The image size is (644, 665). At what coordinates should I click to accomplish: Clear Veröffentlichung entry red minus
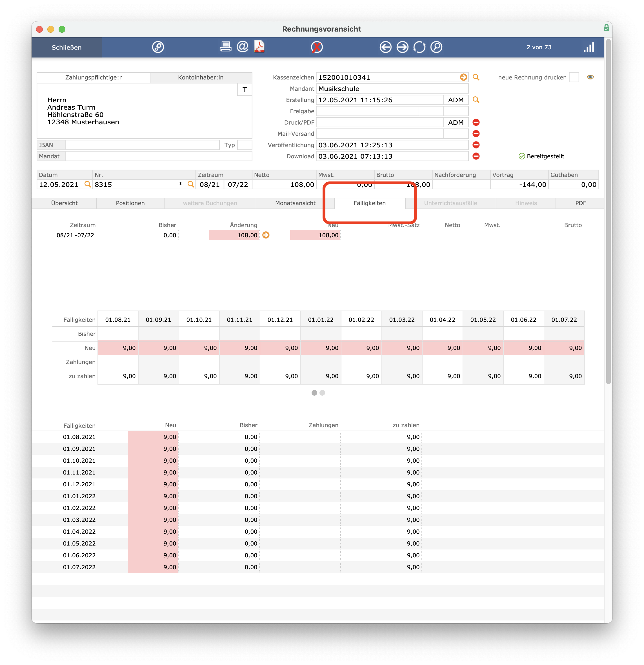(476, 145)
